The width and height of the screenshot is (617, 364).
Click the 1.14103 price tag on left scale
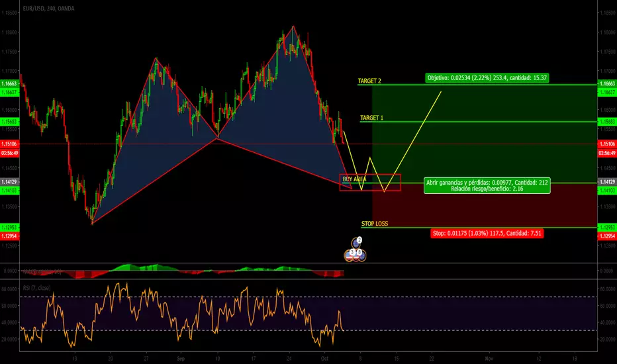click(9, 191)
